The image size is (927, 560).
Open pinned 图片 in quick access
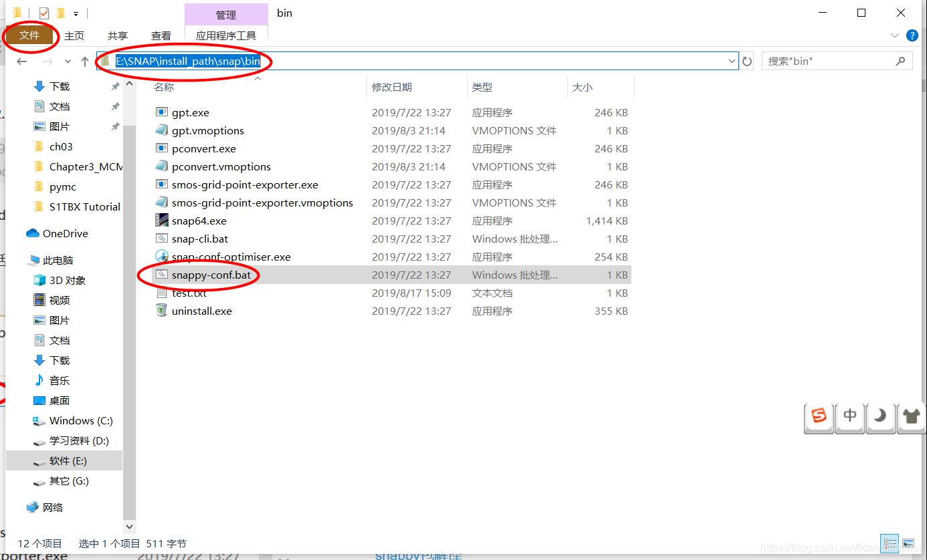60,126
